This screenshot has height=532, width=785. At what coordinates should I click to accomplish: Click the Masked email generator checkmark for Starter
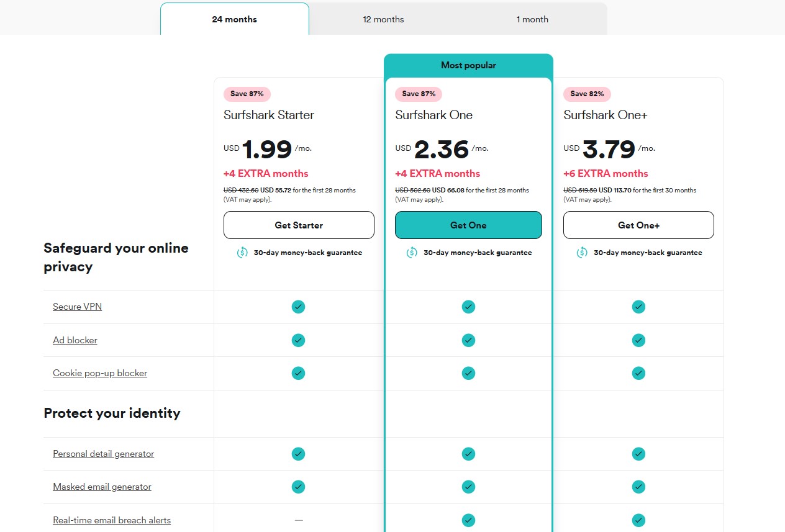click(x=299, y=487)
